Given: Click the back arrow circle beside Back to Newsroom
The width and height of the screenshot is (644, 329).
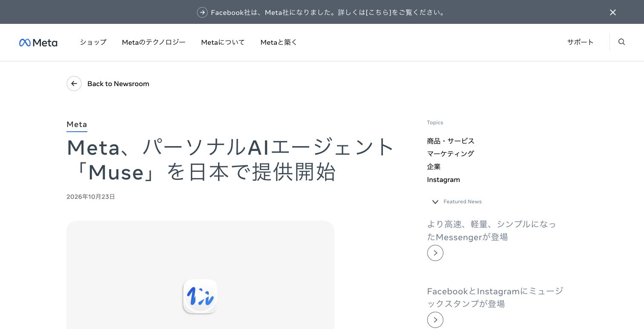Looking at the screenshot, I should pyautogui.click(x=74, y=84).
